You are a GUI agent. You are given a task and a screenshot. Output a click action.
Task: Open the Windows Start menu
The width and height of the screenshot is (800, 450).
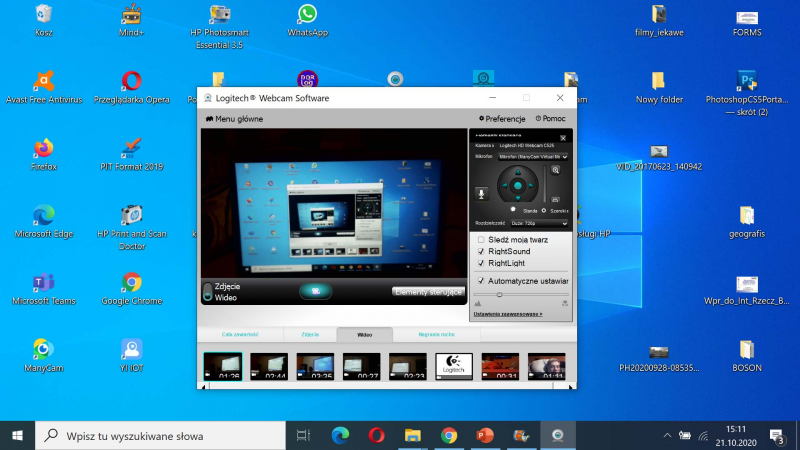(x=17, y=436)
